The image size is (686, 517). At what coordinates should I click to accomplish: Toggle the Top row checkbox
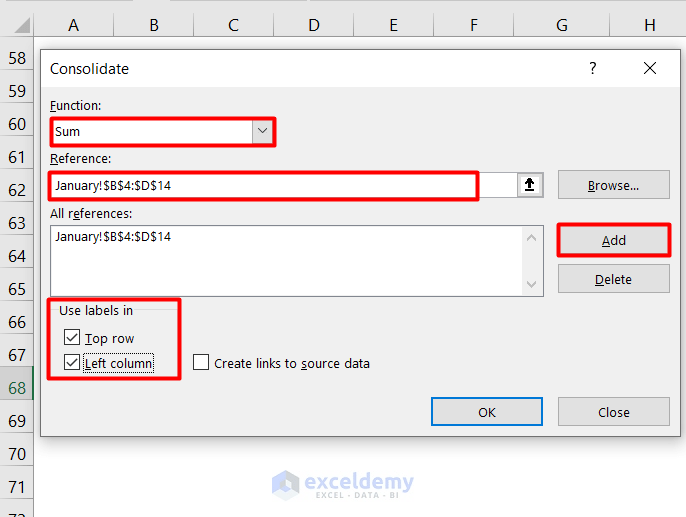click(72, 338)
